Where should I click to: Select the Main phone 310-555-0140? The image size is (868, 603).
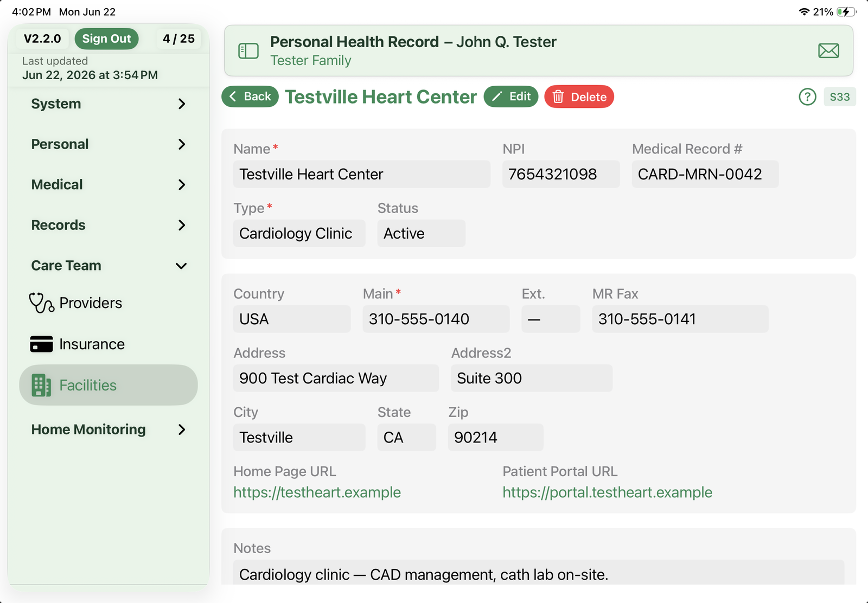(436, 319)
